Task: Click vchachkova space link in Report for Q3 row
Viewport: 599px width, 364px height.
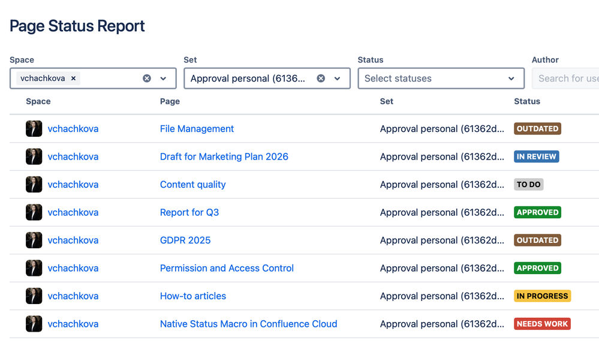Action: pos(73,212)
